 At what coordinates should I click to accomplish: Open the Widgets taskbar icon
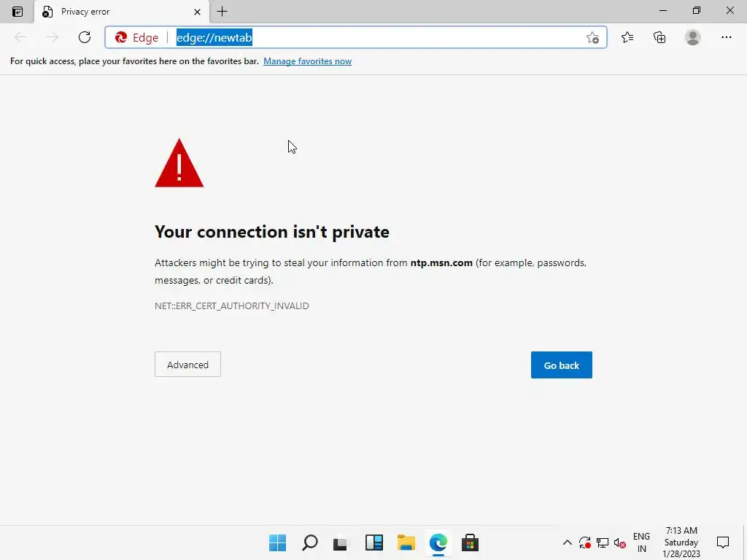click(374, 542)
